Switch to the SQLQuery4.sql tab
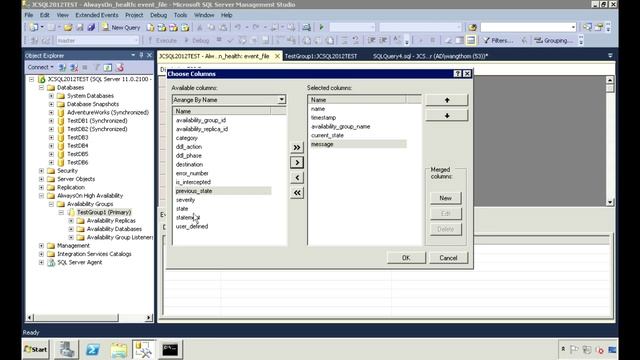This screenshot has width=640, height=360. coord(430,56)
